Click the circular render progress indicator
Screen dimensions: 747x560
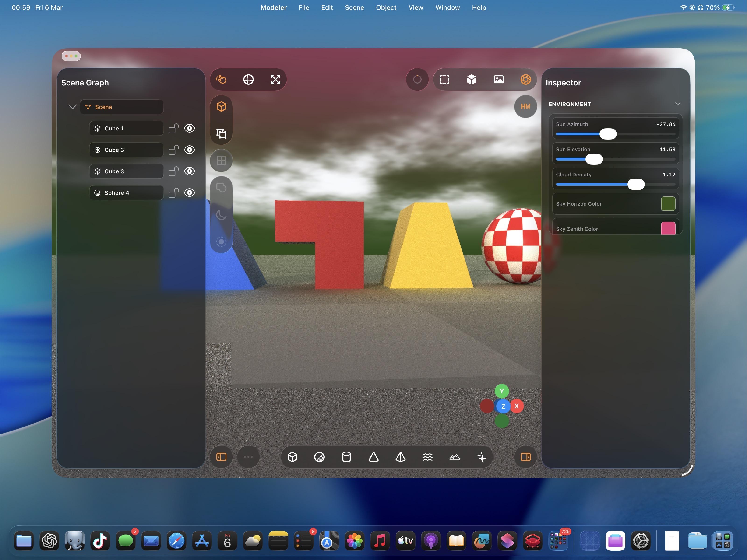point(417,80)
